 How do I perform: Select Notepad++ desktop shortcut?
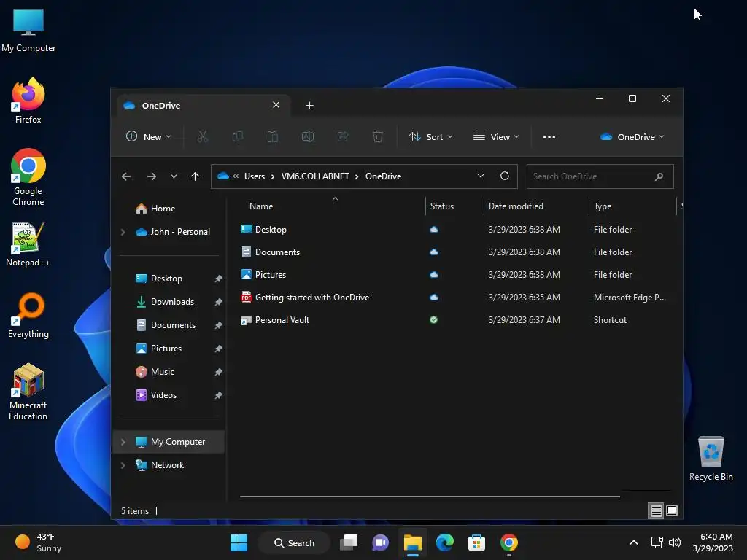28,244
